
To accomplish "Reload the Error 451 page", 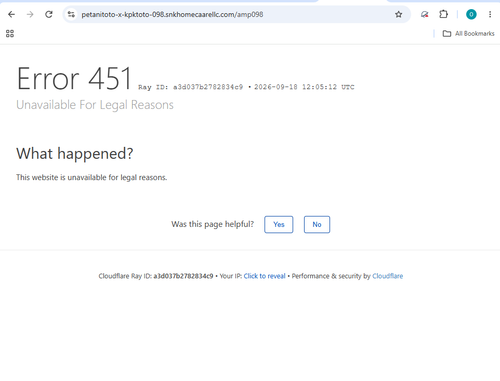I will pos(49,14).
